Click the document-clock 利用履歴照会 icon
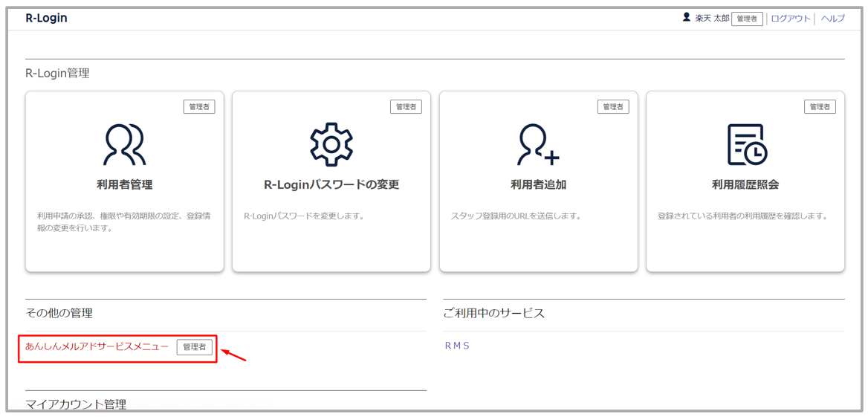The width and height of the screenshot is (868, 417). click(x=746, y=144)
